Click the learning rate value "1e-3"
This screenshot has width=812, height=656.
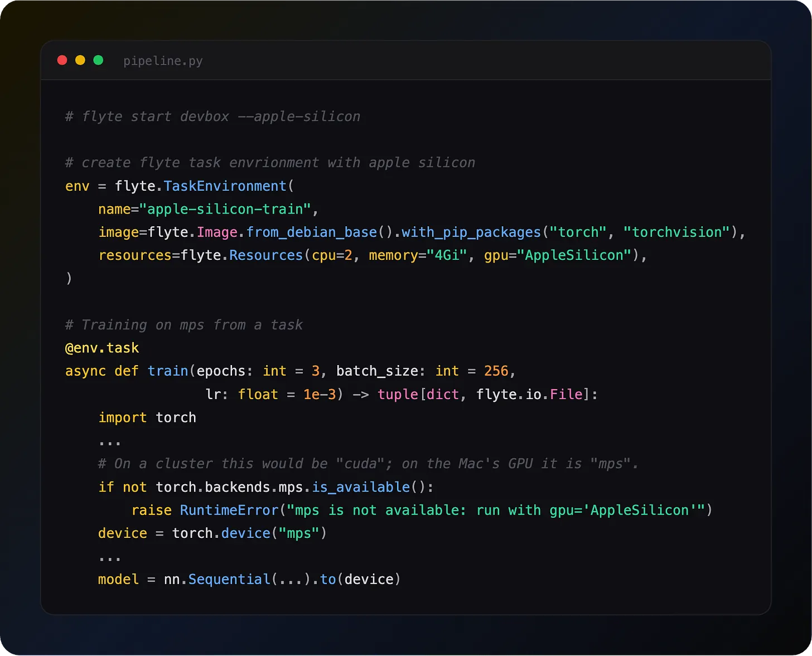tap(320, 395)
